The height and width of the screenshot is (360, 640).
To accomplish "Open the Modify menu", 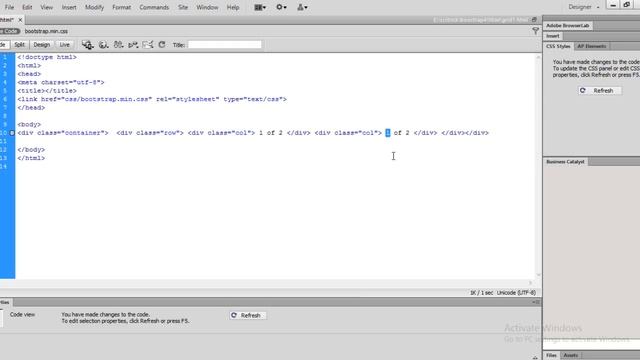I will pos(94,7).
